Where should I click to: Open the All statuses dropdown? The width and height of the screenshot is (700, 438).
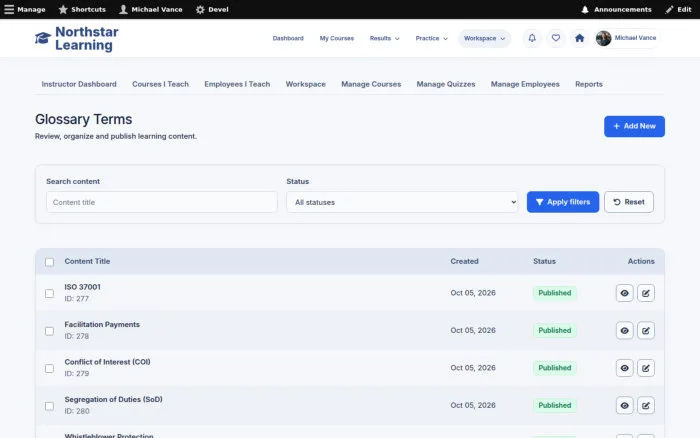pyautogui.click(x=402, y=202)
